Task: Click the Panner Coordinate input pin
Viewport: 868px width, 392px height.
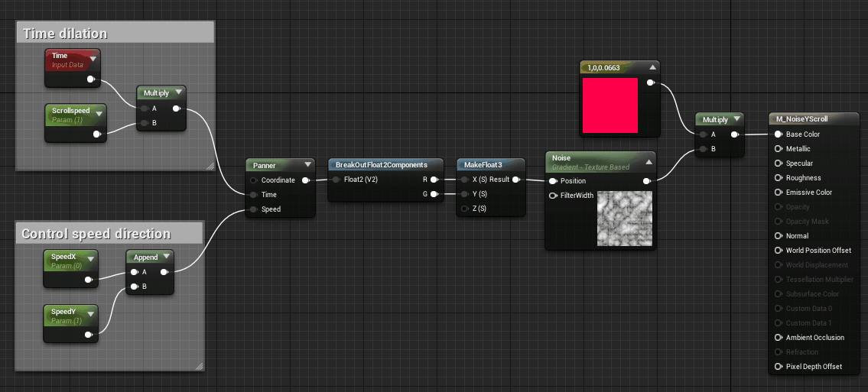Action: pyautogui.click(x=254, y=180)
